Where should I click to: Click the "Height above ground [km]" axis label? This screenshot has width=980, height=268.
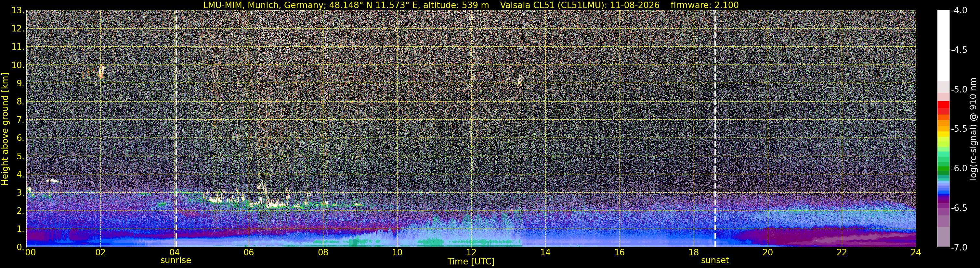(x=5, y=129)
